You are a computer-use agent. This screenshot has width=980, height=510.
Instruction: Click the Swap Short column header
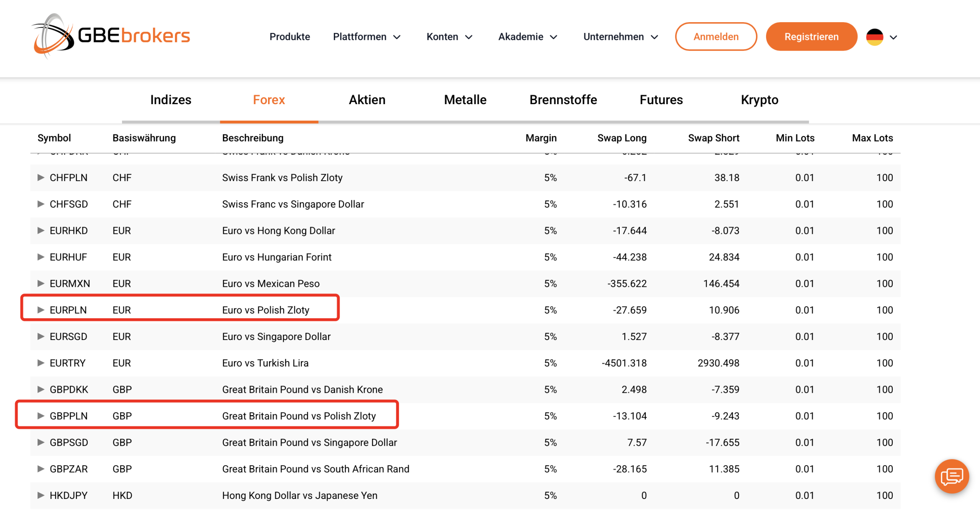(x=714, y=138)
